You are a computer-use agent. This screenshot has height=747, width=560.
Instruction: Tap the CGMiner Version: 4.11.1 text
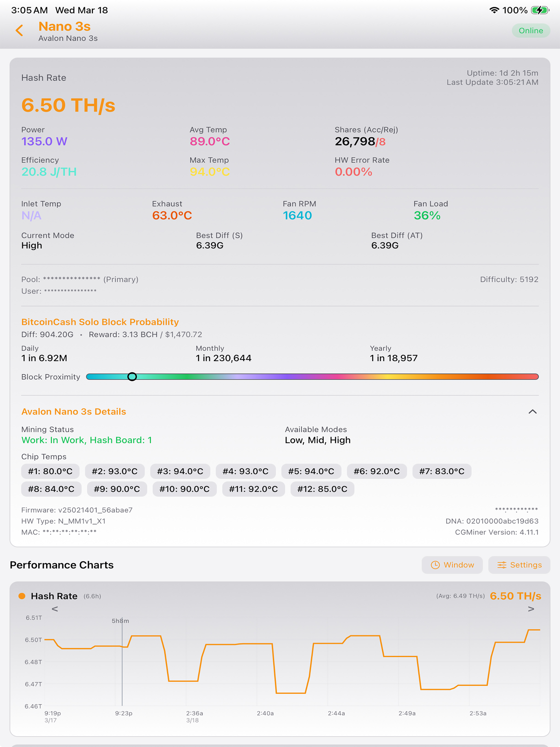click(x=497, y=532)
